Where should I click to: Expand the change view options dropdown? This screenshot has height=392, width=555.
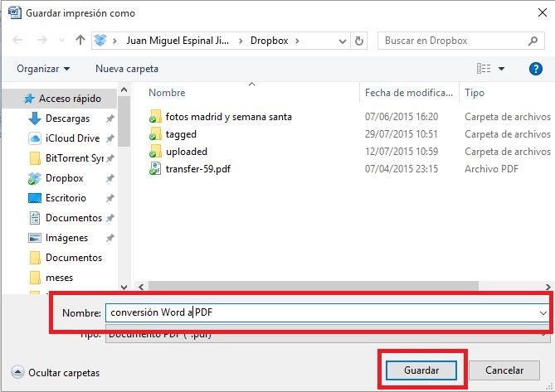pyautogui.click(x=500, y=69)
